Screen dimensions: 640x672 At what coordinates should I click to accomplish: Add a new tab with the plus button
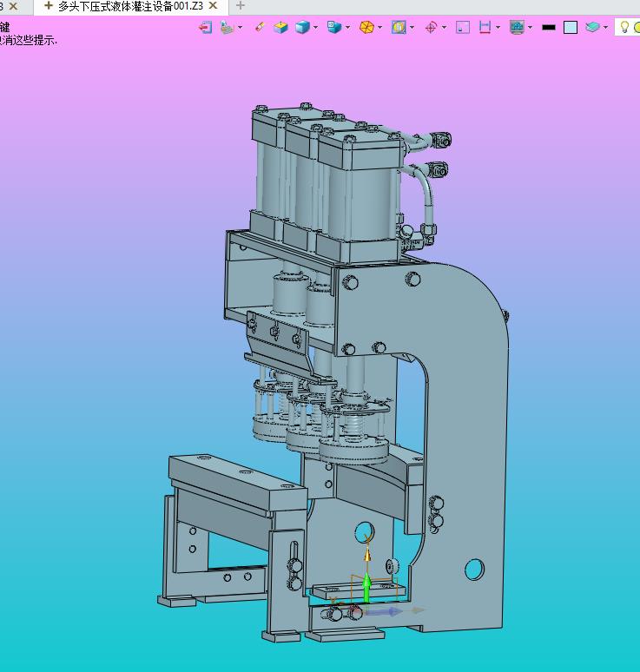pyautogui.click(x=241, y=5)
